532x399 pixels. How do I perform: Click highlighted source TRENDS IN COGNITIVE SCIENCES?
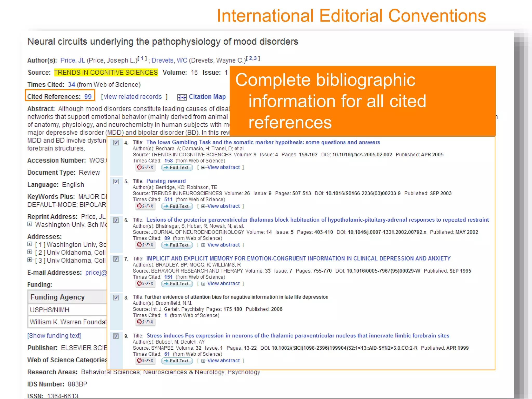click(x=106, y=72)
